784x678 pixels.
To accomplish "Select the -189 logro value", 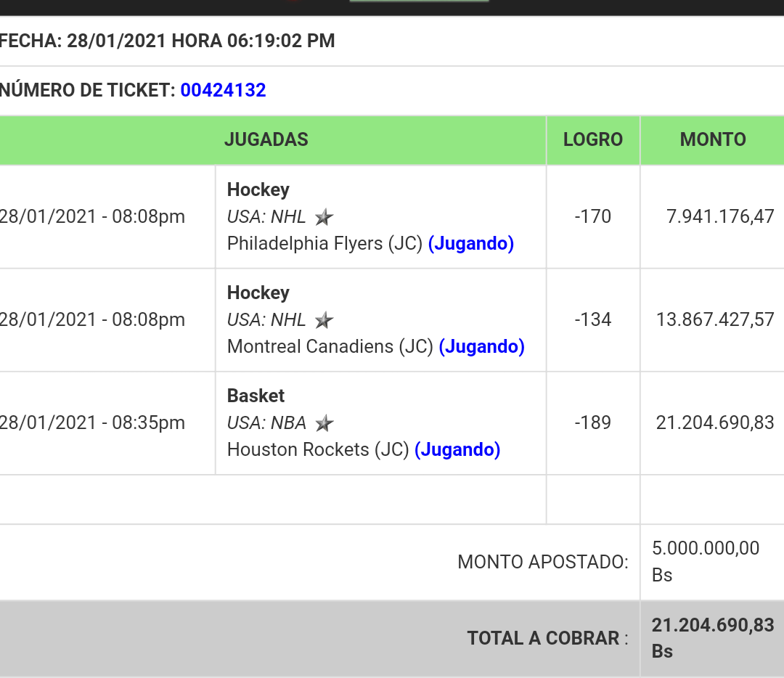I will point(593,422).
